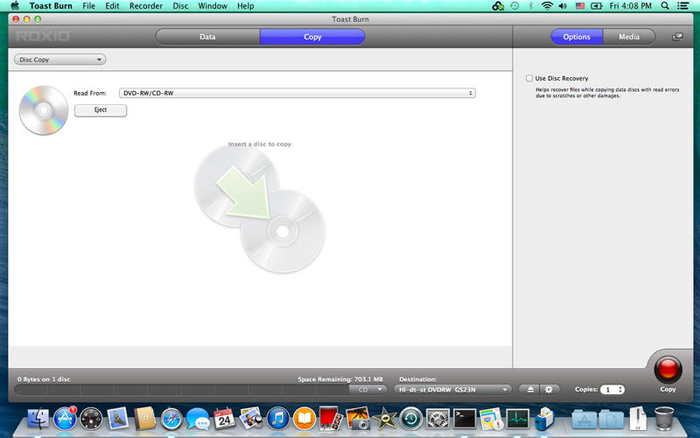
Task: Switch to the Data tab
Action: 208,37
